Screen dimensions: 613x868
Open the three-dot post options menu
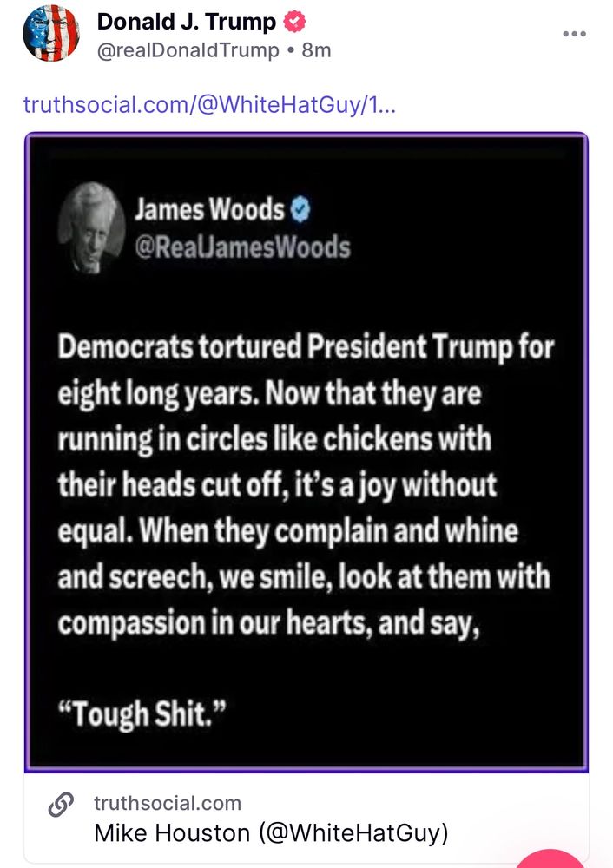pyautogui.click(x=574, y=34)
